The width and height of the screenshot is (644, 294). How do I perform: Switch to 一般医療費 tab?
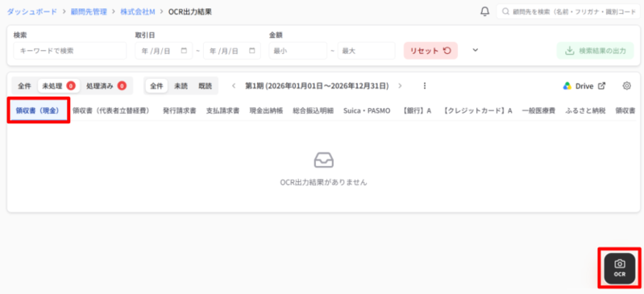[538, 110]
